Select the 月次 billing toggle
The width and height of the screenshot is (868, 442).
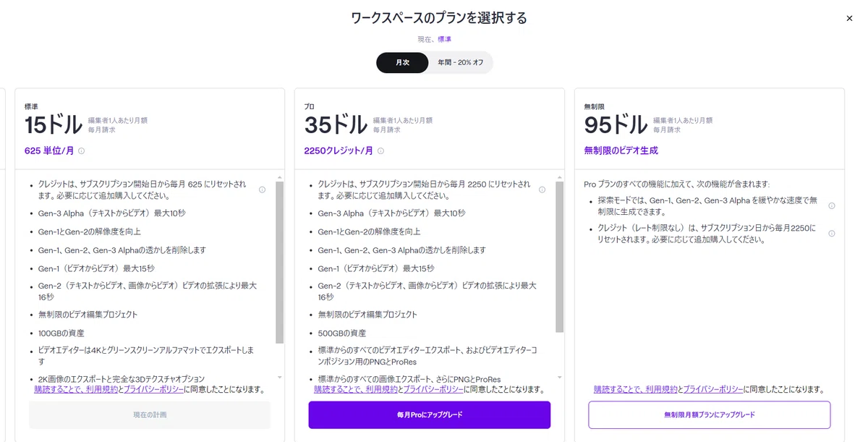(x=402, y=63)
